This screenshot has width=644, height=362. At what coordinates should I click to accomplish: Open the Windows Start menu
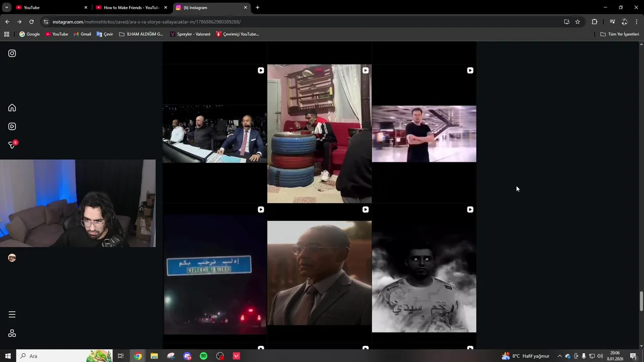(8, 356)
